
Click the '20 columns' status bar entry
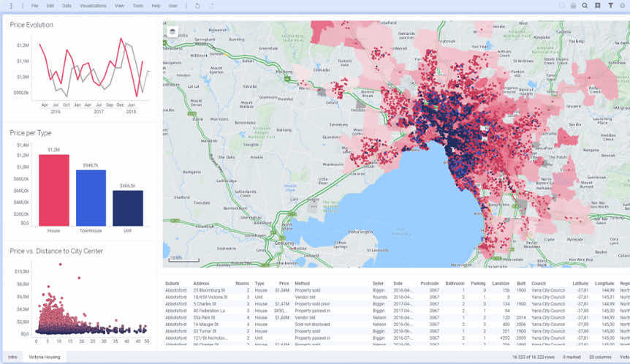click(600, 357)
